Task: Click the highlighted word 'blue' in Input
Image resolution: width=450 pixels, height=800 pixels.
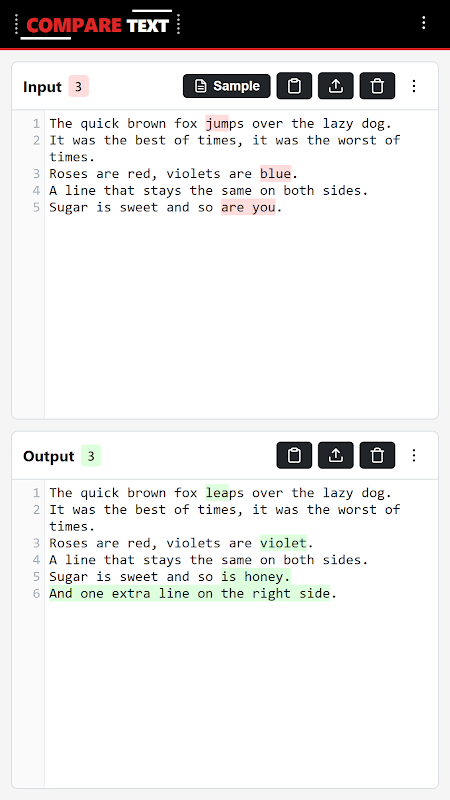Action: pos(276,174)
